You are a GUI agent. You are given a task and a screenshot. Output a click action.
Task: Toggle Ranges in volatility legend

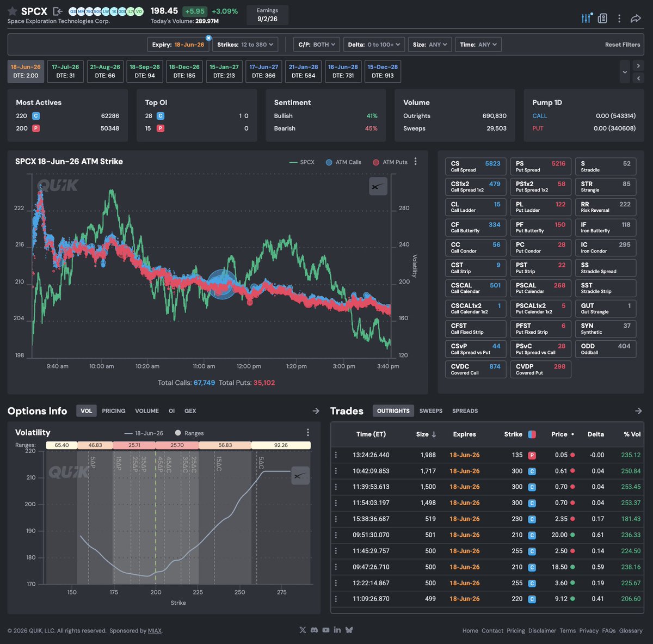189,433
